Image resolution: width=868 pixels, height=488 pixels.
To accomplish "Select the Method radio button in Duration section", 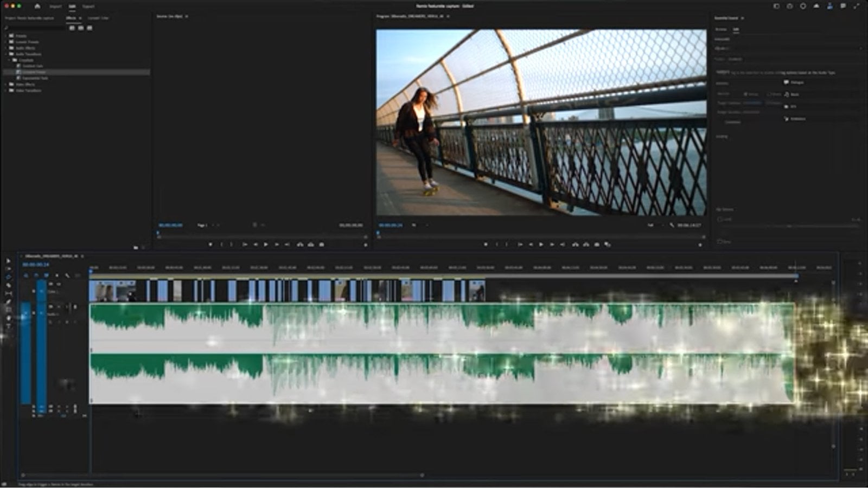I will click(x=745, y=94).
